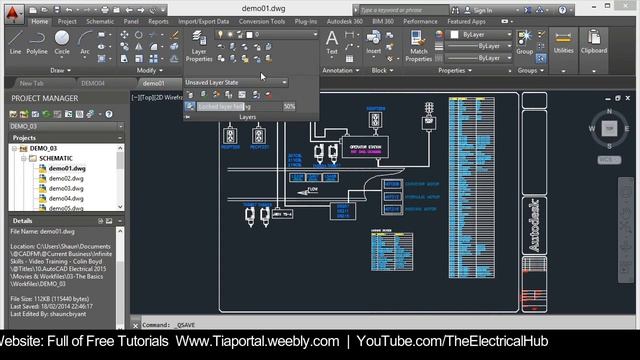Click the Mirror tool in Modify panel
This screenshot has width=640, height=360.
138,47
